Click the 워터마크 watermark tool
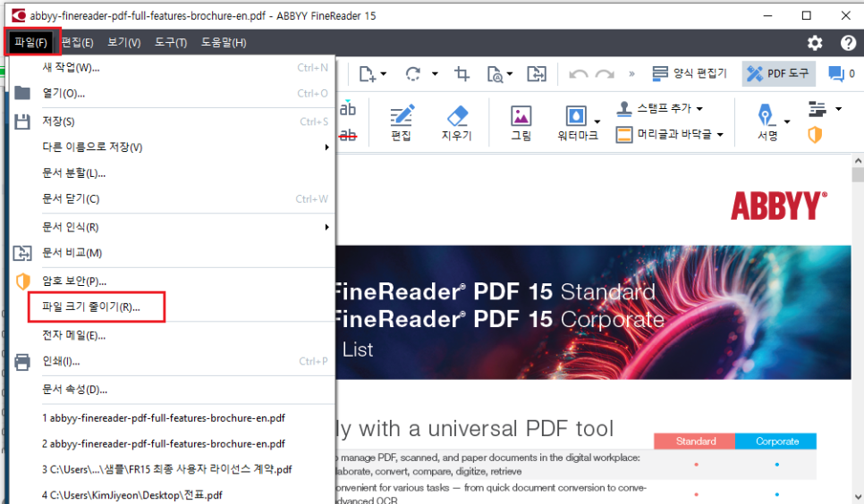The height and width of the screenshot is (504, 864). (x=578, y=122)
